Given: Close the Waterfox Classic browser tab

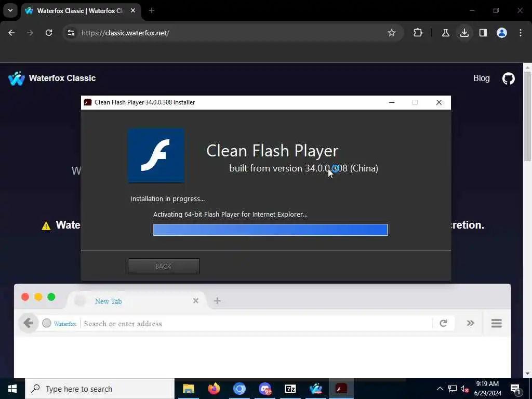Looking at the screenshot, I should [133, 11].
